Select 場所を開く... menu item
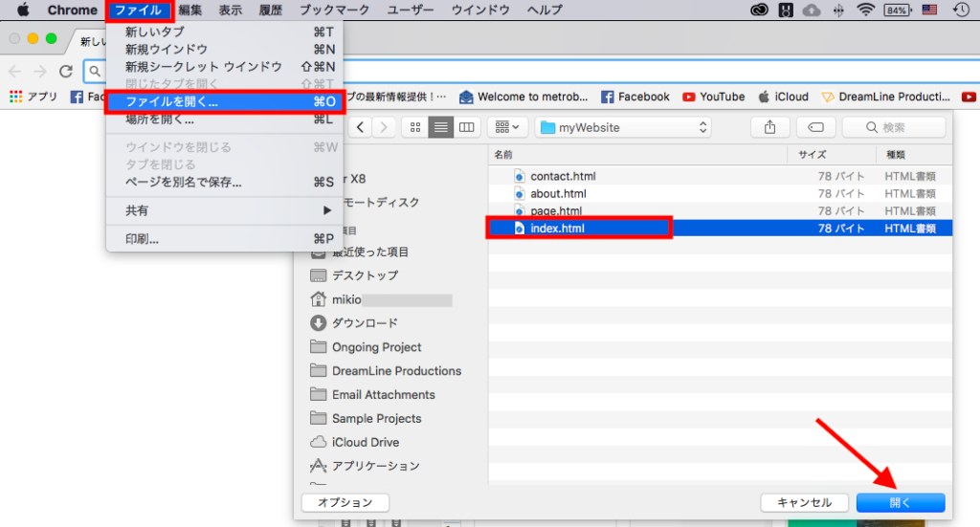 click(225, 120)
